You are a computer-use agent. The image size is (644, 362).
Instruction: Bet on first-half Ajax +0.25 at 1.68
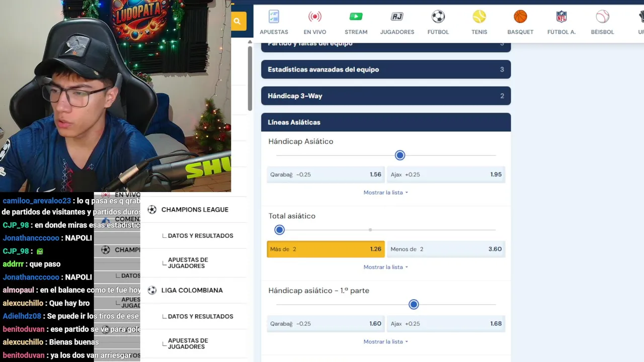(x=446, y=323)
